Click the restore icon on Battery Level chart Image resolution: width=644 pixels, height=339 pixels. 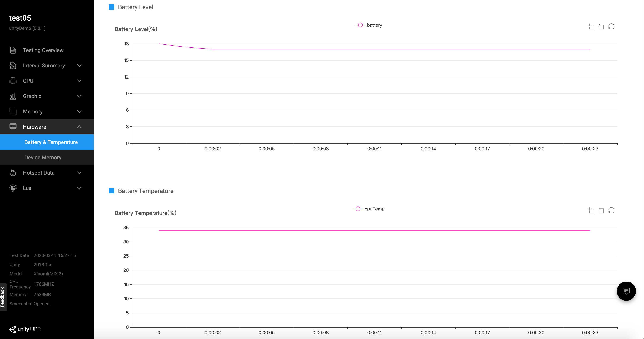pyautogui.click(x=611, y=26)
